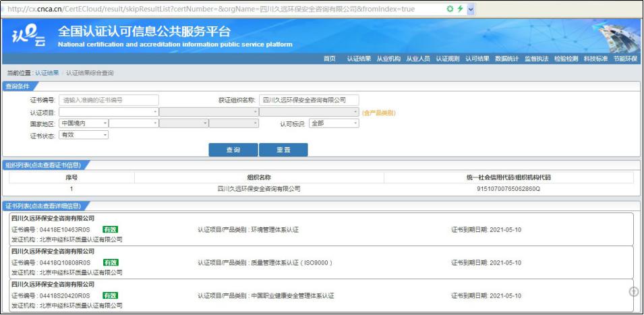Expand the 证书状态 有效 dropdown
Image resolution: width=644 pixels, height=315 pixels.
coord(84,135)
